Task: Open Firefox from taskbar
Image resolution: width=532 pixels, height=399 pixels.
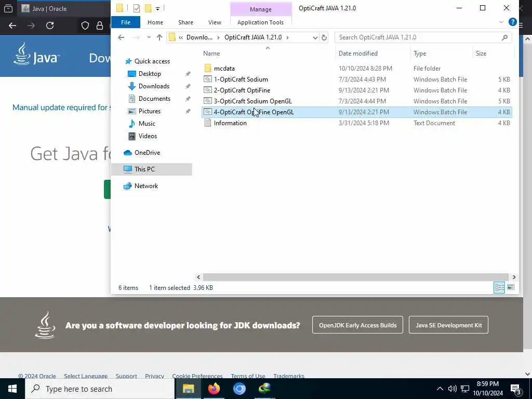Action: [214, 389]
